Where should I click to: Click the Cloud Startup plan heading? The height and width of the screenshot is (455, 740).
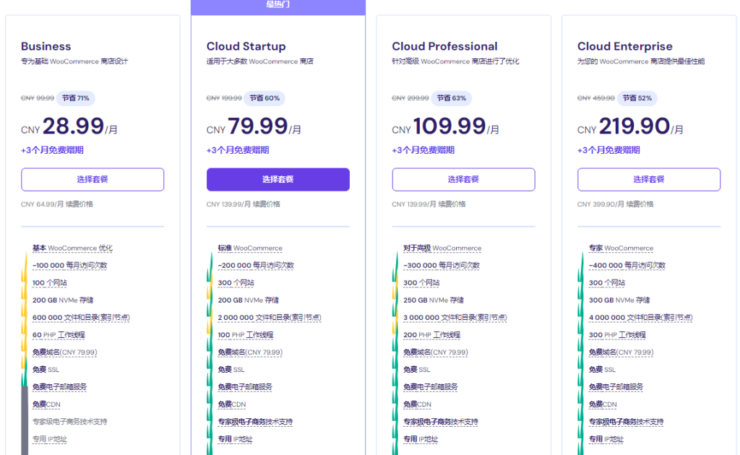(246, 46)
